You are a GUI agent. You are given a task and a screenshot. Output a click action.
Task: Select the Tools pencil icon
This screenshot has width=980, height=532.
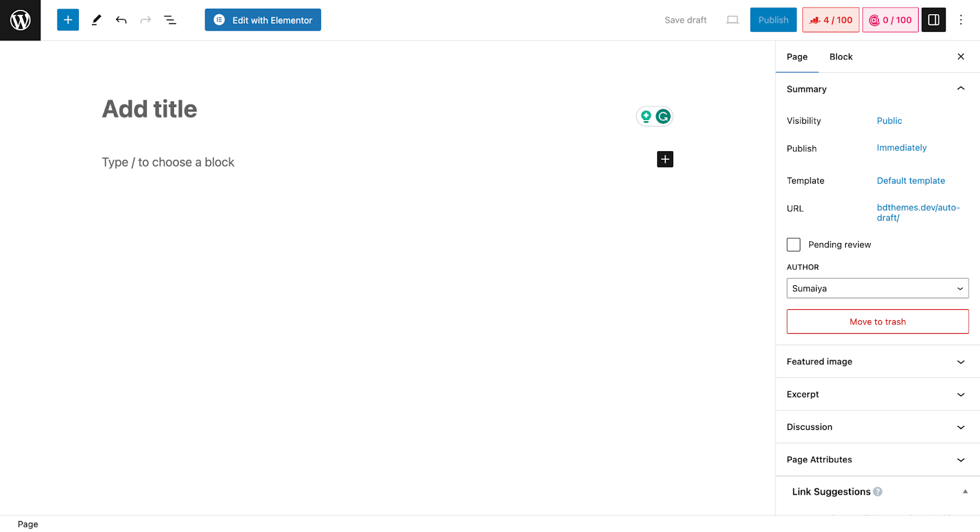96,20
